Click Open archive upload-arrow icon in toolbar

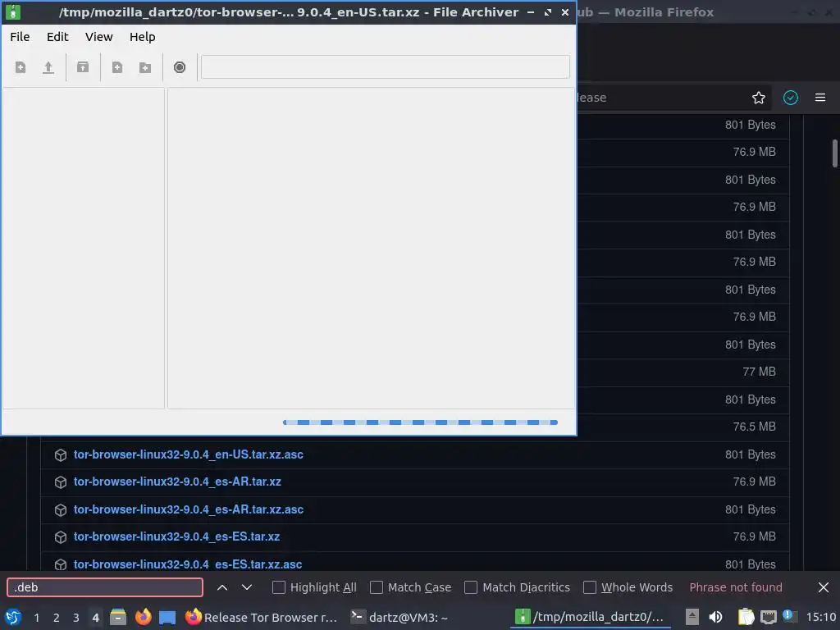pos(48,67)
